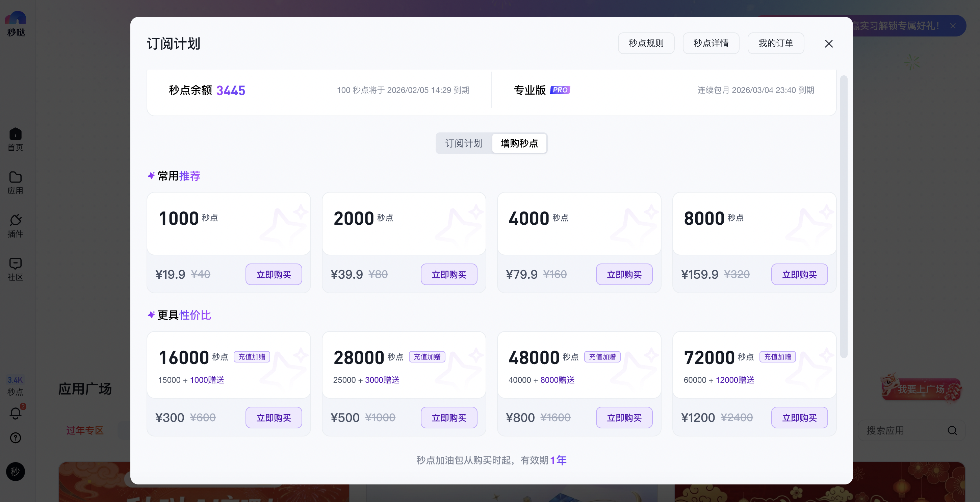Viewport: 980px width, 502px height.
Task: Click the notification bell icon
Action: click(x=15, y=413)
